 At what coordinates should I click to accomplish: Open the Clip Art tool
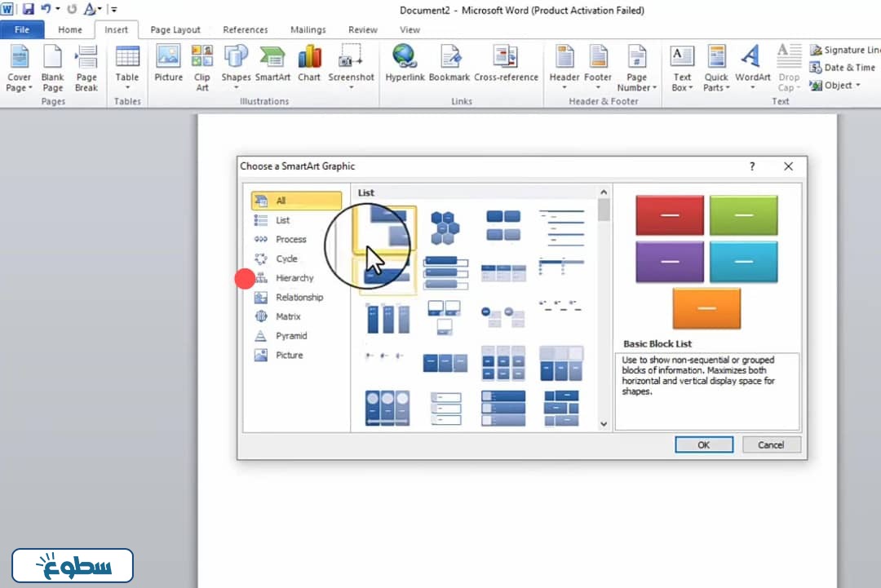(x=201, y=65)
